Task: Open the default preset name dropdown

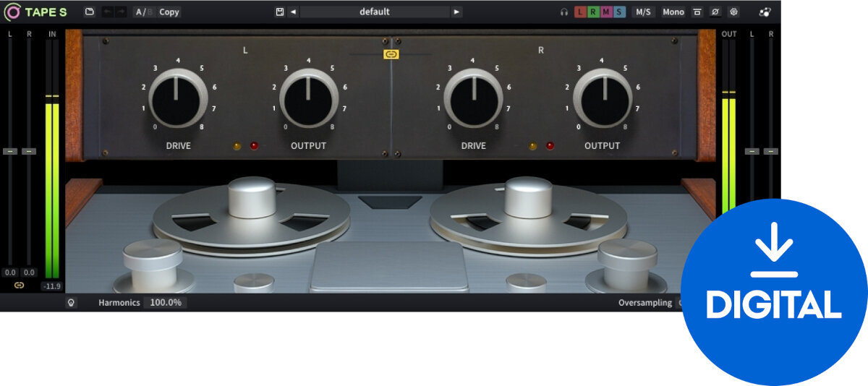Action: (x=375, y=12)
